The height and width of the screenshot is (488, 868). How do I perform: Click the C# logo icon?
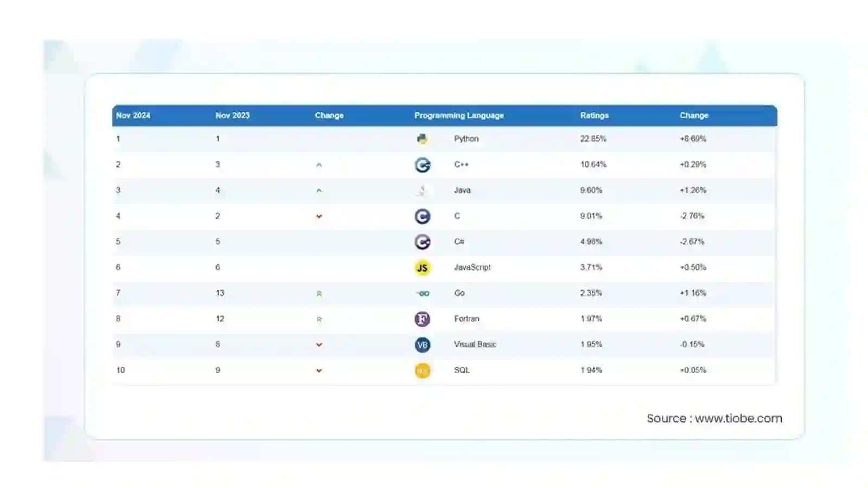click(423, 242)
